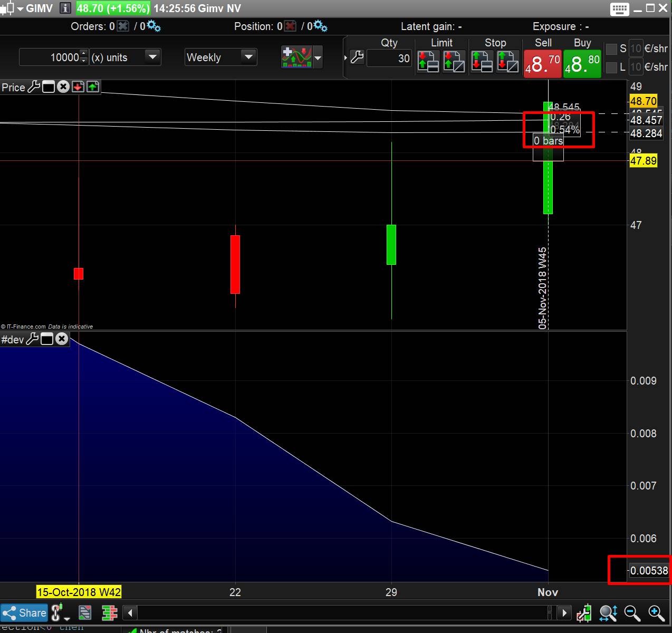Open the trading panel wrench settings

tap(357, 57)
